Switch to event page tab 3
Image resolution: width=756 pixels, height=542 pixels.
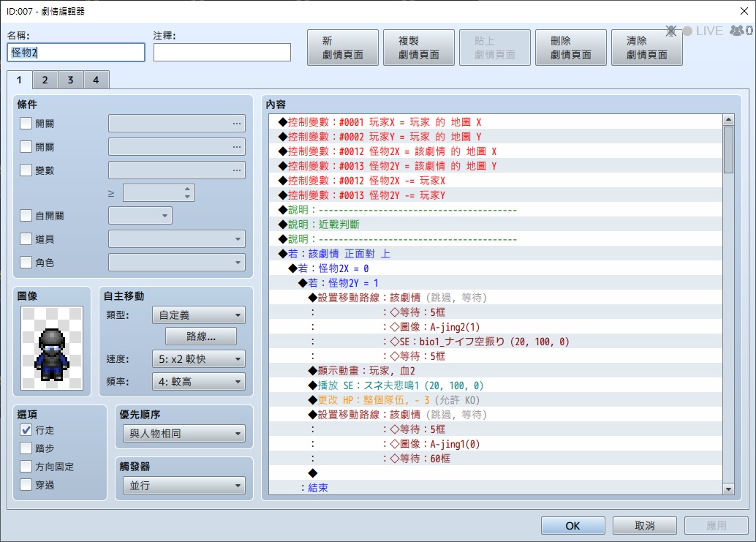tap(70, 80)
